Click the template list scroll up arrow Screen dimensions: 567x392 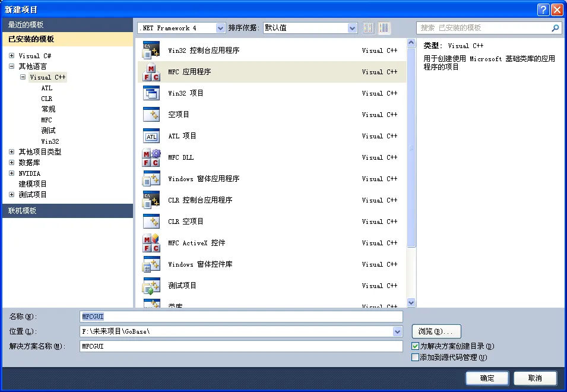tap(411, 43)
